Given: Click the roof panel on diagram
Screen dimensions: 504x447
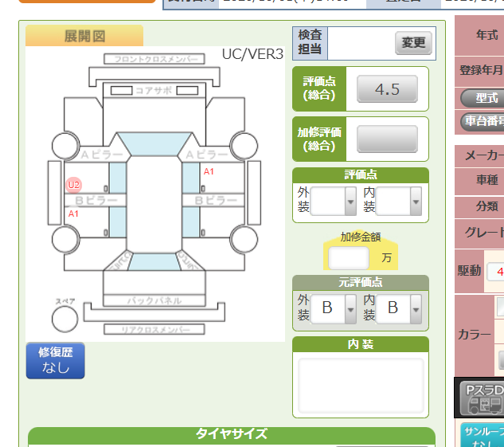Looking at the screenshot, I should click(154, 205).
